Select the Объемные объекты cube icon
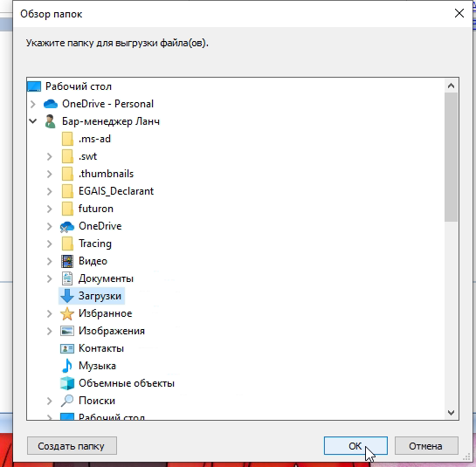This screenshot has width=476, height=467. (67, 383)
